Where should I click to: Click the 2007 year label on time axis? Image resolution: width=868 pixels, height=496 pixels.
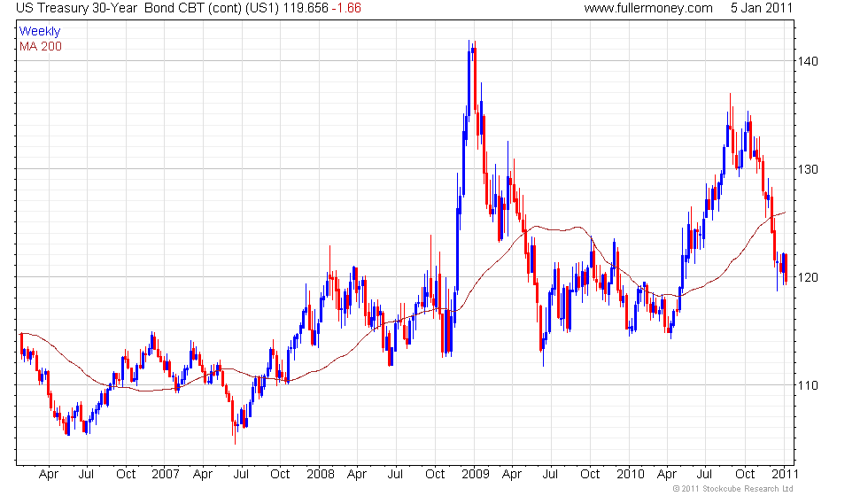click(x=166, y=475)
